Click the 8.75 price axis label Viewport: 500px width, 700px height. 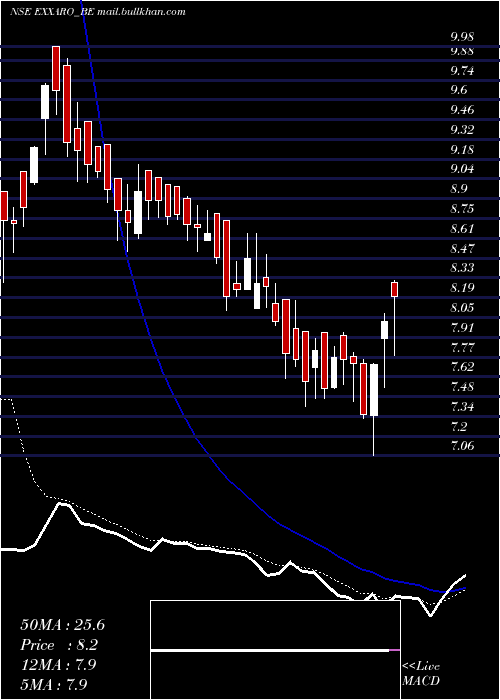point(462,209)
